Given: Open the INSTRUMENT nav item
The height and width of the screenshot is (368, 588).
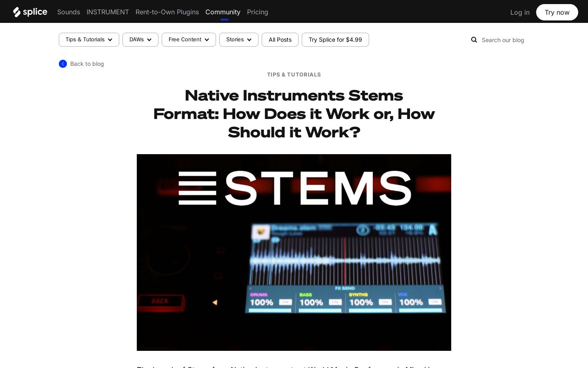Looking at the screenshot, I should (108, 12).
